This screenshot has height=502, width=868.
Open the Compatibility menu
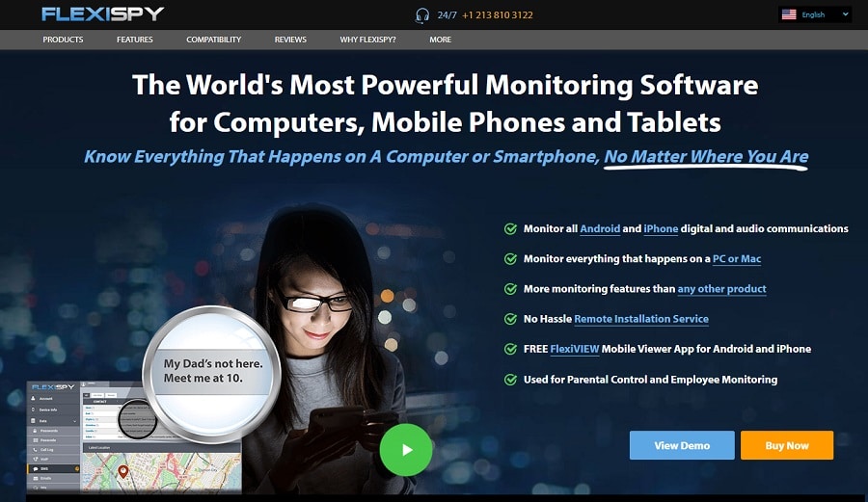pyautogui.click(x=214, y=40)
